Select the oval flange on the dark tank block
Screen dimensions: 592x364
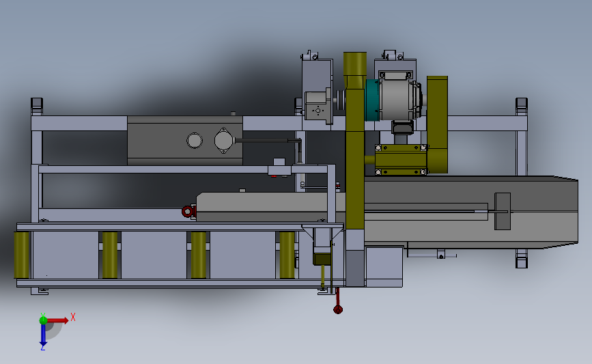tap(223, 141)
